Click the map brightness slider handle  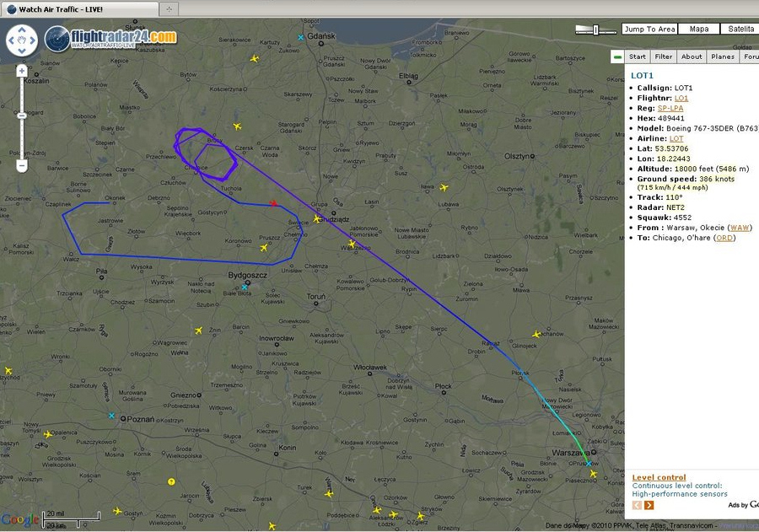596,30
